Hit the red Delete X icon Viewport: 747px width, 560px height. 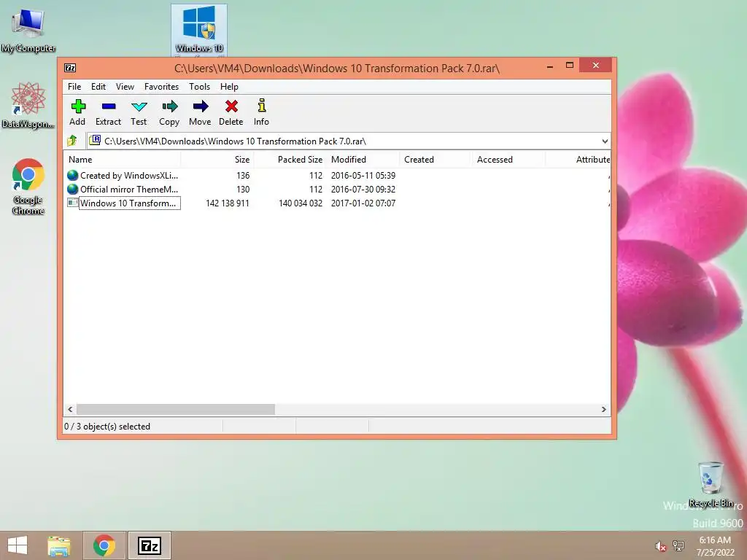coord(231,106)
